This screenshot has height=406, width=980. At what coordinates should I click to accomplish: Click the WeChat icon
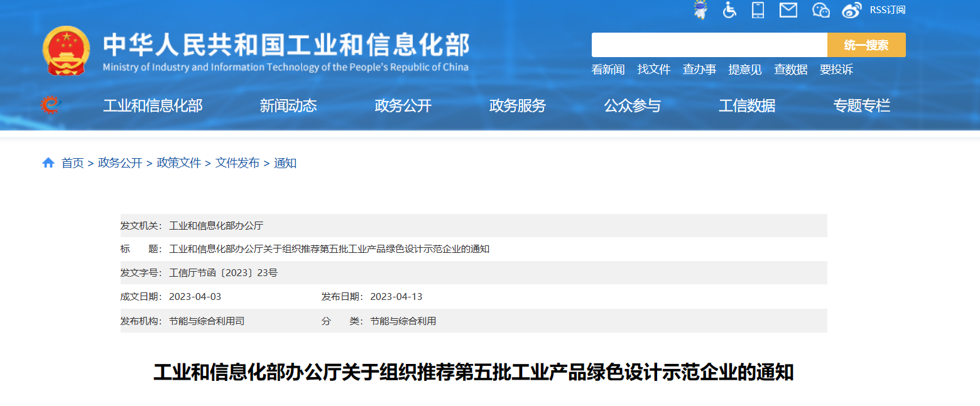click(821, 9)
